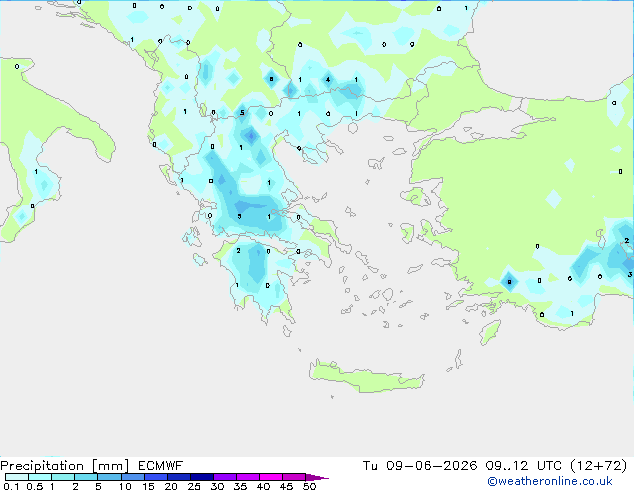This screenshot has height=490, width=634.
Task: Click the '(12+72)' forecast offset text
Action: point(598,466)
